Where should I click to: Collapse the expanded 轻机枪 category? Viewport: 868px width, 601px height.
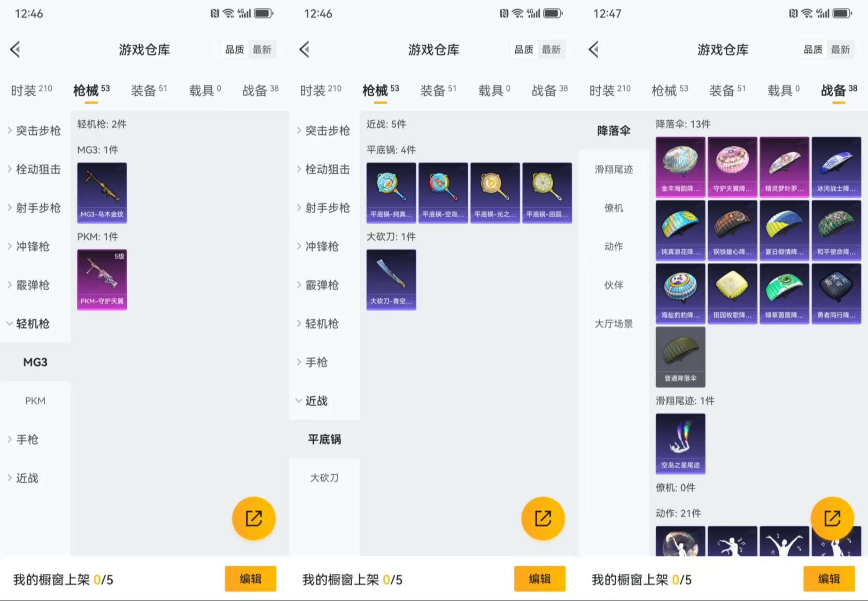[x=32, y=323]
